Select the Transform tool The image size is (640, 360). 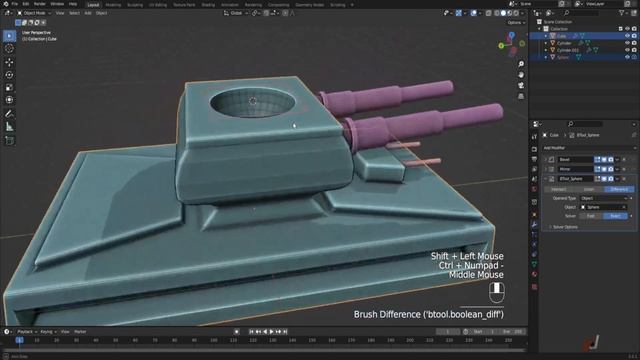point(9,100)
